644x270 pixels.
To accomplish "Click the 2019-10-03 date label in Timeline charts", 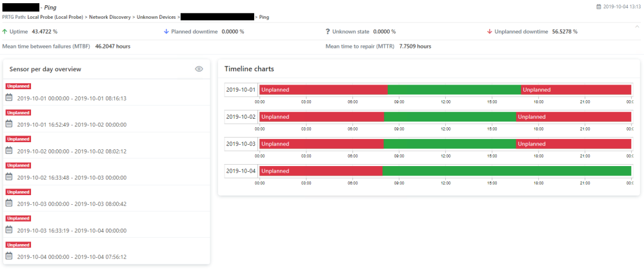I will (x=241, y=144).
